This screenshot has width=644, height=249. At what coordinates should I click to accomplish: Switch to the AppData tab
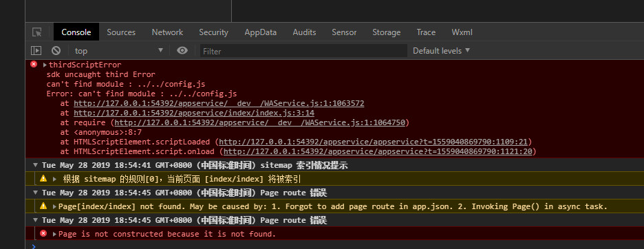click(260, 32)
